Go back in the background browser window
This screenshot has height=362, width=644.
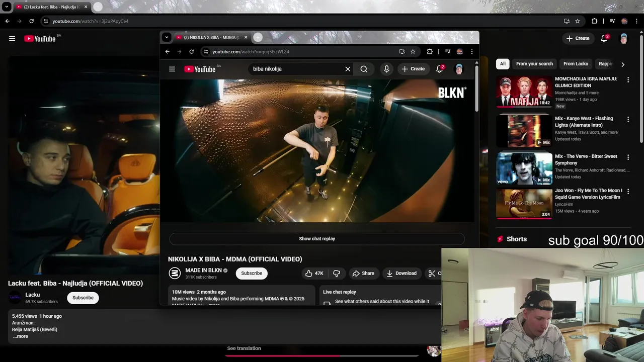pos(7,21)
